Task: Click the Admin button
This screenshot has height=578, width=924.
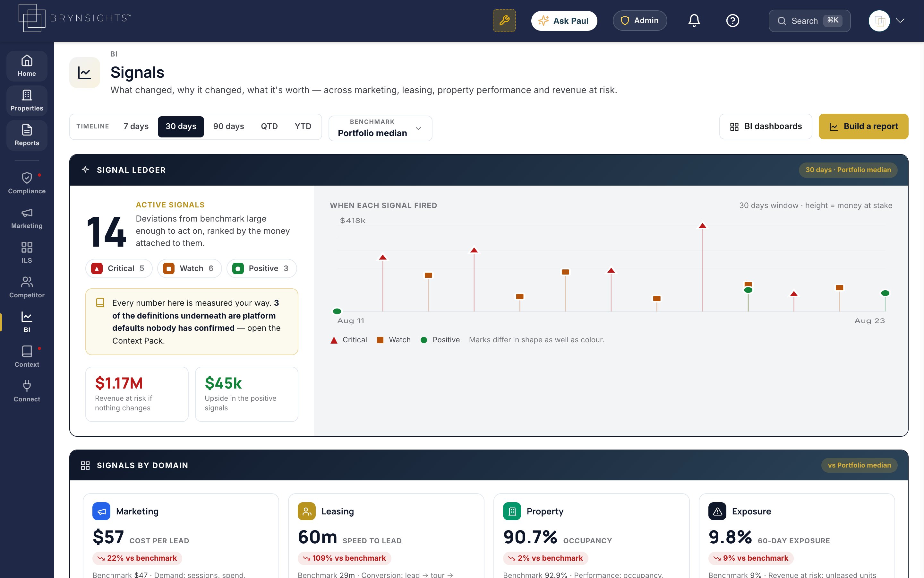Action: coord(639,21)
